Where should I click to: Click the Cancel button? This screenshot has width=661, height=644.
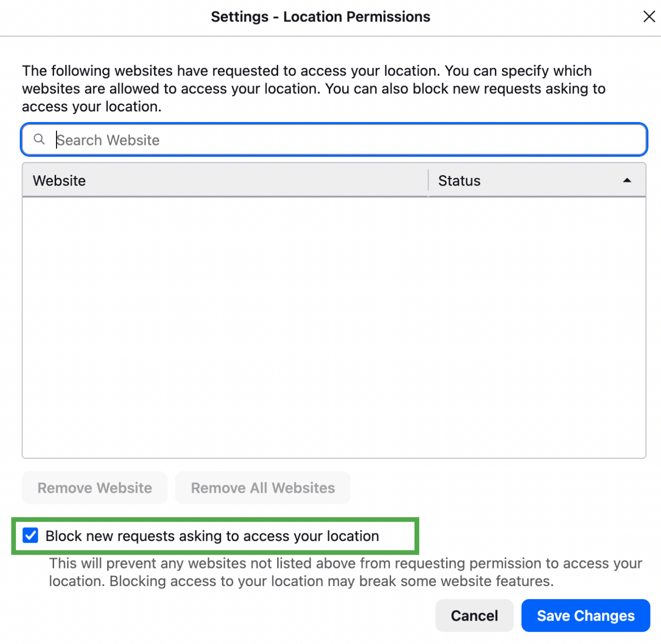(x=474, y=615)
